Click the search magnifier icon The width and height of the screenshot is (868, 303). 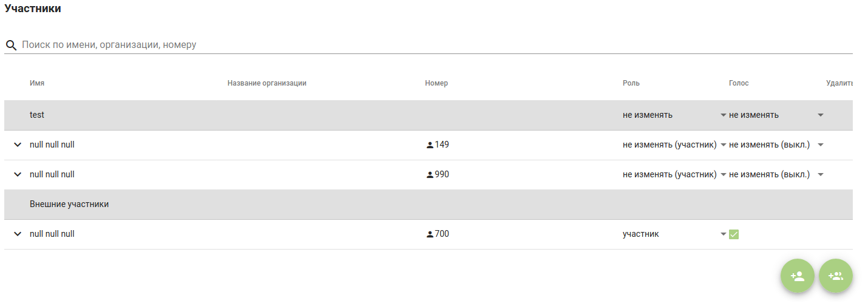(x=10, y=45)
